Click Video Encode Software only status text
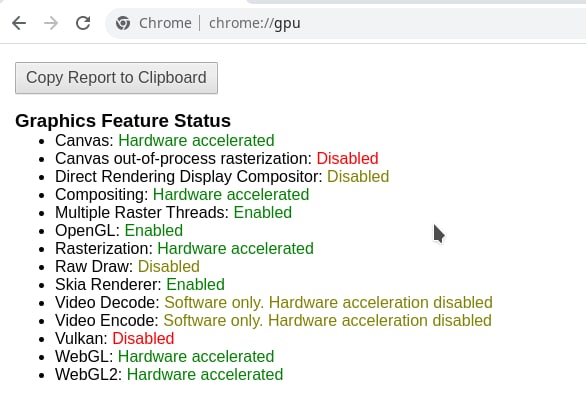Viewport: 586px width, 394px height. [327, 320]
